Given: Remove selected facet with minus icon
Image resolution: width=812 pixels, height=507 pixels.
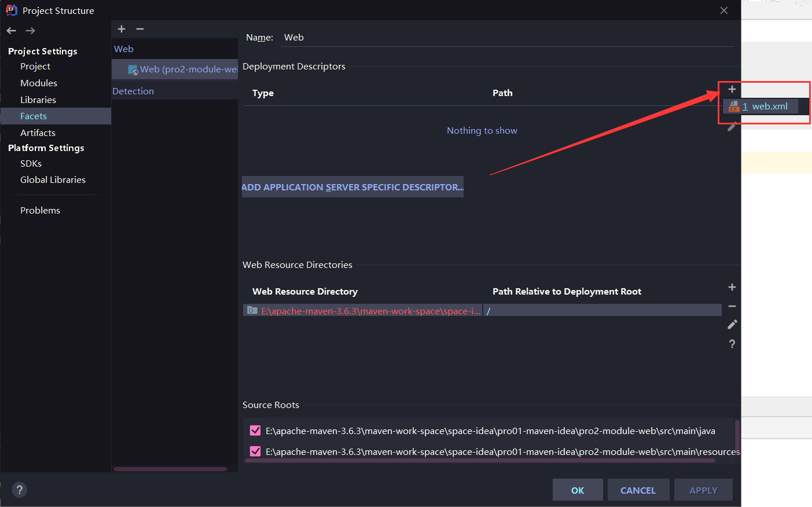Looking at the screenshot, I should click(140, 29).
